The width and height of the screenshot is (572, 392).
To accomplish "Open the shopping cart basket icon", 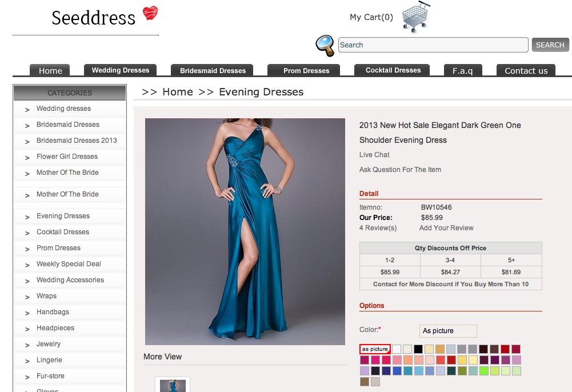I will pos(416,17).
